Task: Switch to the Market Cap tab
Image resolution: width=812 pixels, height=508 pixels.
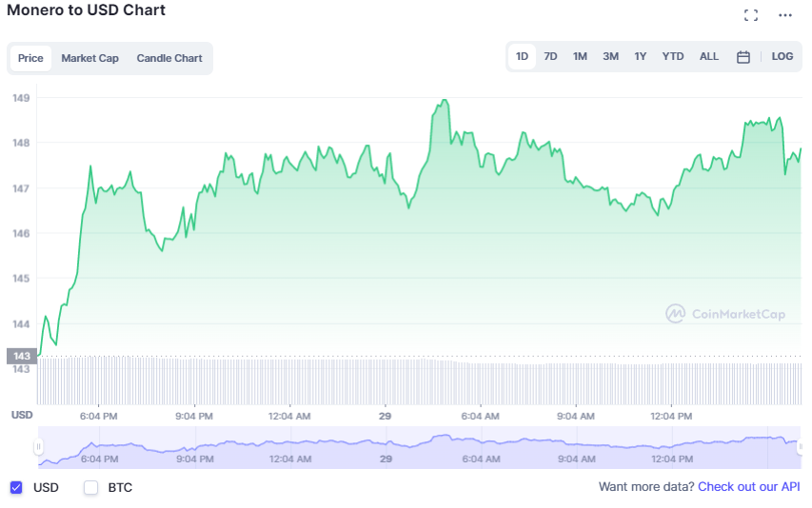Action: (x=90, y=58)
